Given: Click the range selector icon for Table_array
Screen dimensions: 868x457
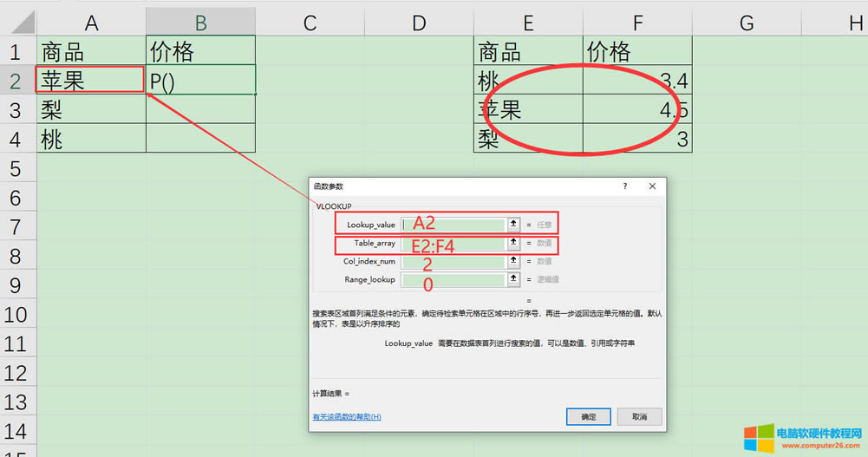Looking at the screenshot, I should pos(513,244).
